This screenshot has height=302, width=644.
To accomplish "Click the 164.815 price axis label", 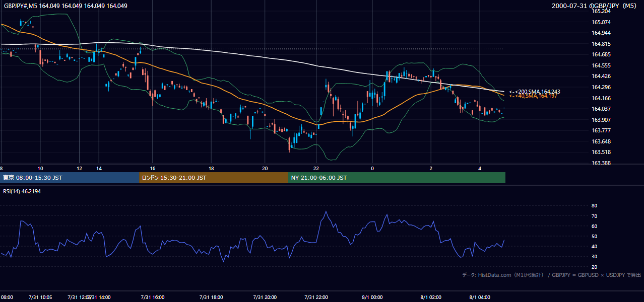I will (x=601, y=44).
